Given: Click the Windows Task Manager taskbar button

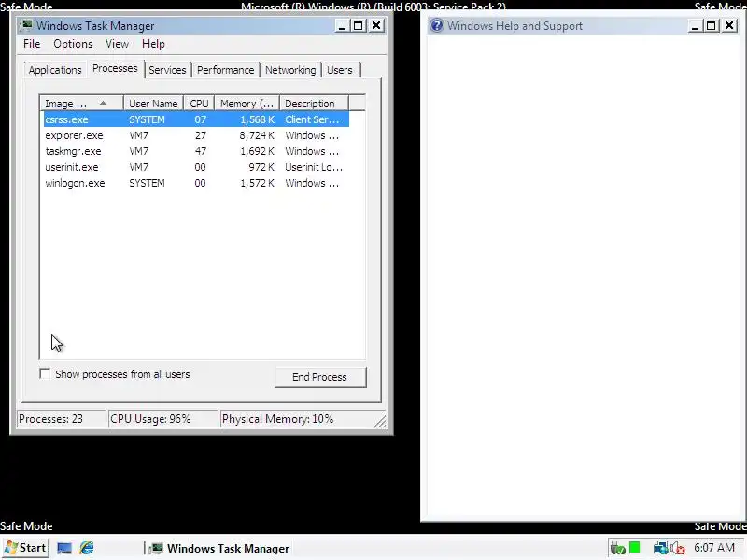Looking at the screenshot, I should [219, 549].
